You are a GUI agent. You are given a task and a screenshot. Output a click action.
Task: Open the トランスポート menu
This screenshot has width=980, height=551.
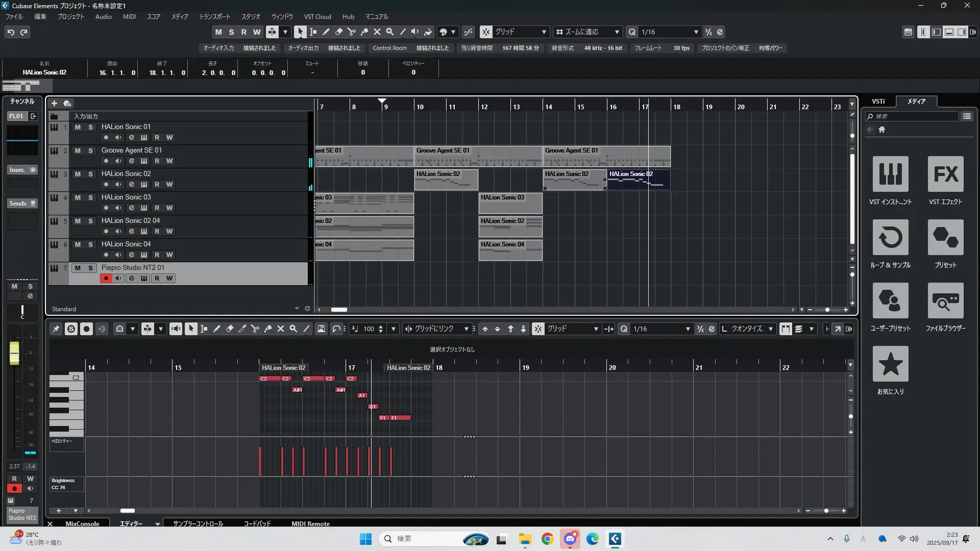(x=214, y=16)
